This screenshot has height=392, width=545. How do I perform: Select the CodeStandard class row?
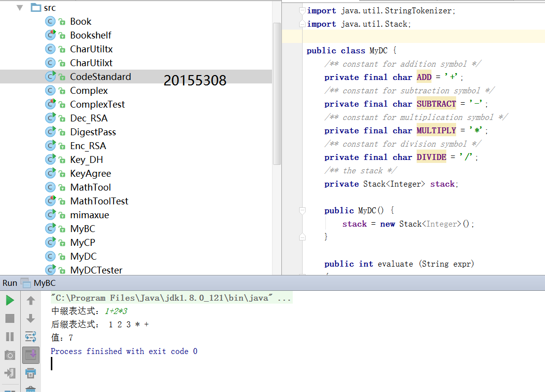(x=136, y=77)
